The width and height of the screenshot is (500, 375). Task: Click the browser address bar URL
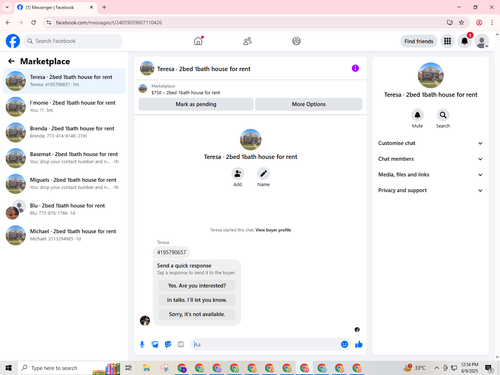pos(109,22)
